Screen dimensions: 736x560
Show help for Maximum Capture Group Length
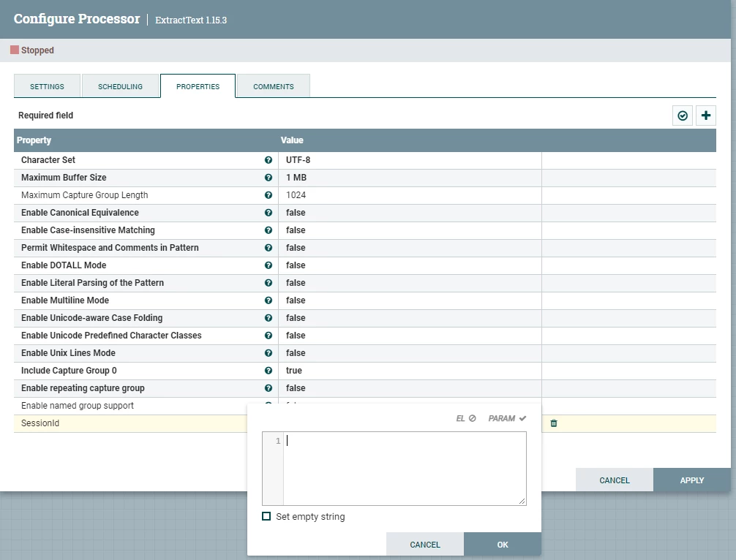pyautogui.click(x=268, y=195)
